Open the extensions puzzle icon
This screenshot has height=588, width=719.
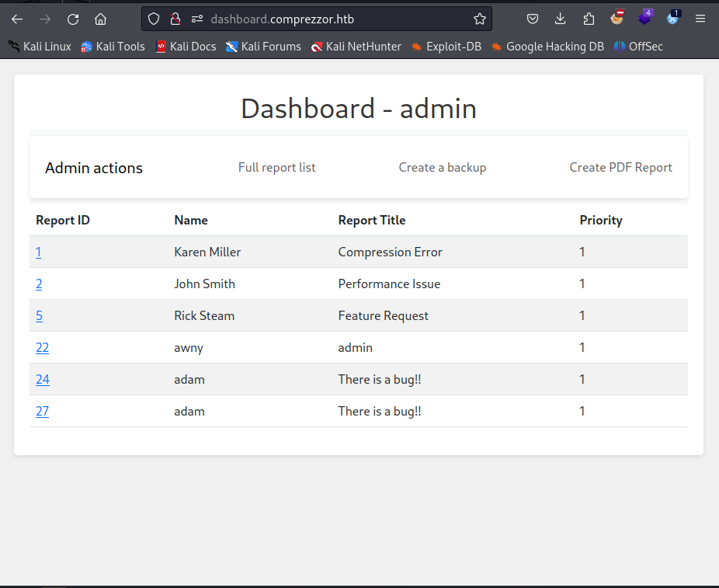(x=589, y=19)
